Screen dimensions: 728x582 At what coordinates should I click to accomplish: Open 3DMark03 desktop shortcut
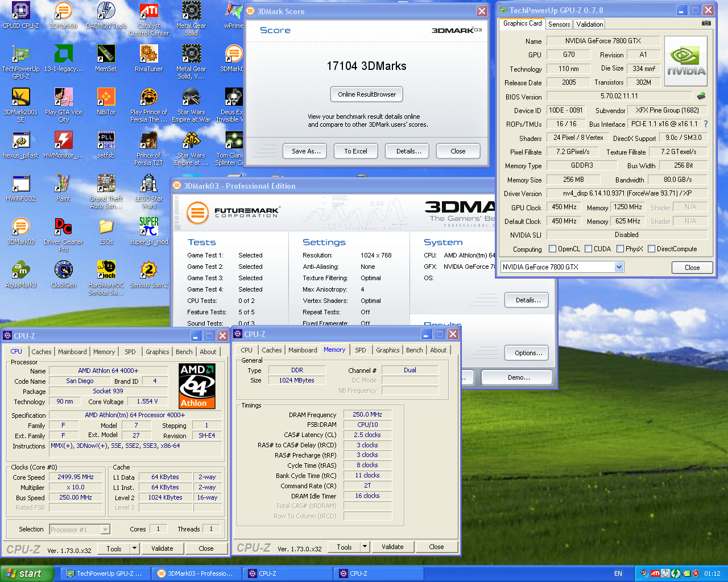pyautogui.click(x=20, y=232)
